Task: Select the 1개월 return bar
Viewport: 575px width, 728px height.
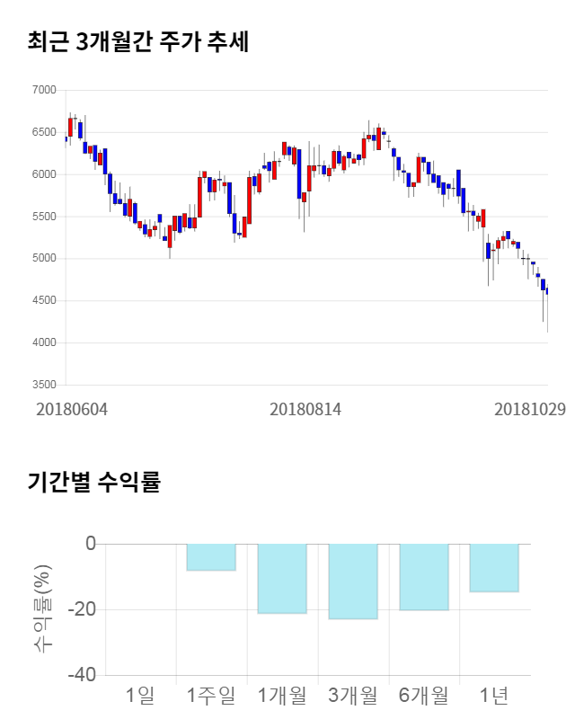Action: (282, 578)
